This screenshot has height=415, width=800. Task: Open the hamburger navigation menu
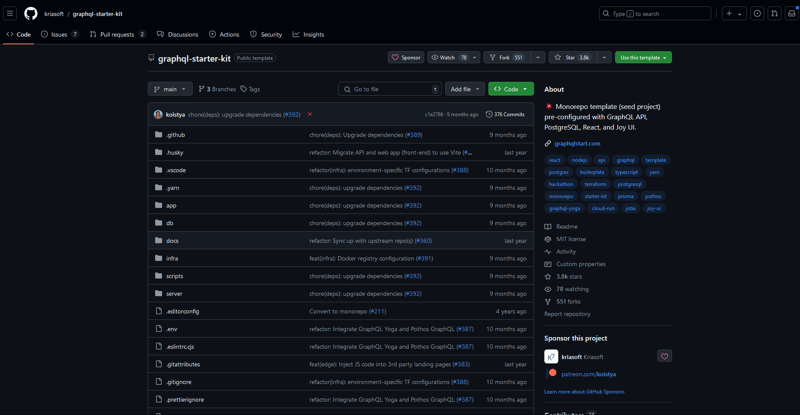10,14
